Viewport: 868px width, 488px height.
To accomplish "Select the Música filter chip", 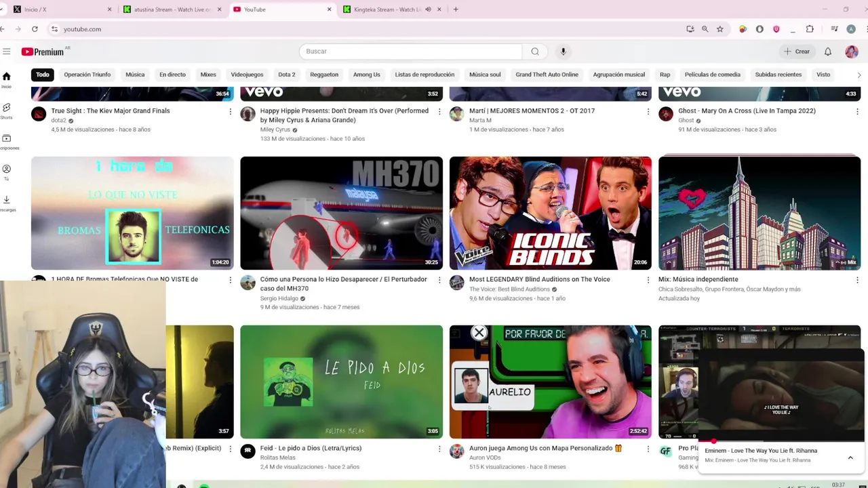I will (x=135, y=75).
